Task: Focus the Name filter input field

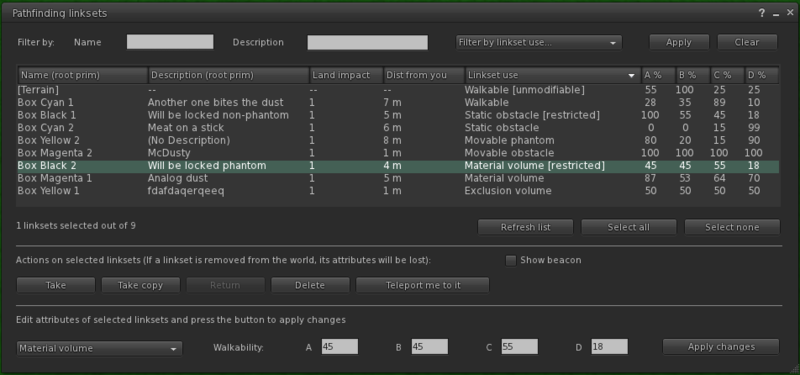Action: 170,42
